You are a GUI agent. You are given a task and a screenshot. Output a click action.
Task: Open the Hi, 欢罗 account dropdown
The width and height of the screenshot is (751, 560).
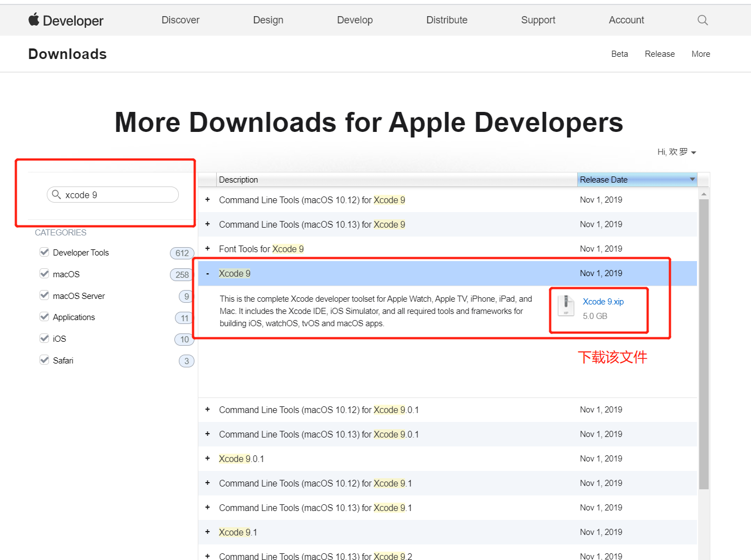[x=676, y=152]
